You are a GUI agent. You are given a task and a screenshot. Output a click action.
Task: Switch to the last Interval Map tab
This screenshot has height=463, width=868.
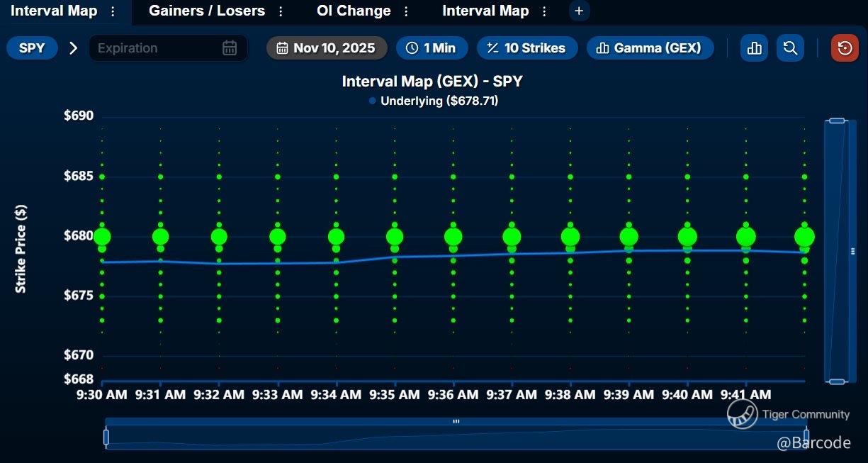coord(485,11)
